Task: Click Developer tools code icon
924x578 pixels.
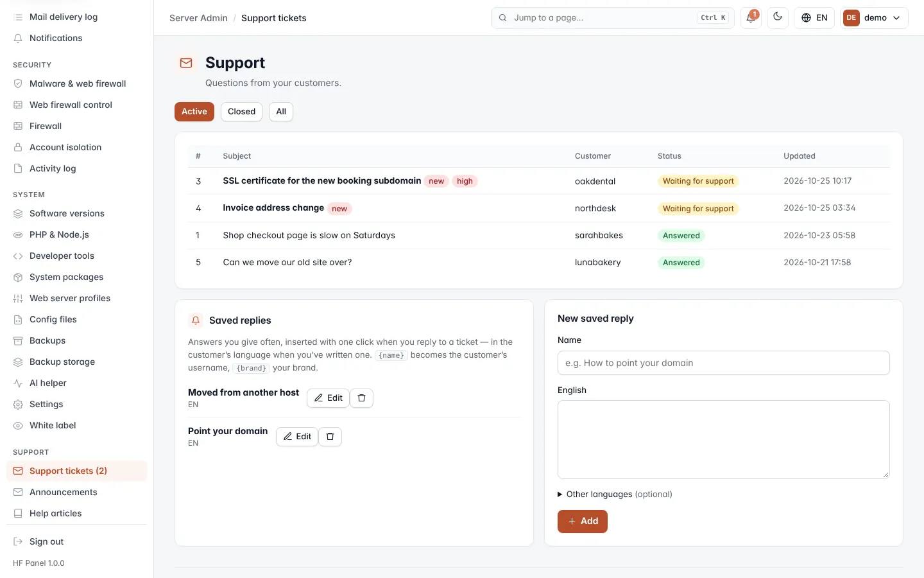Action: pos(18,256)
